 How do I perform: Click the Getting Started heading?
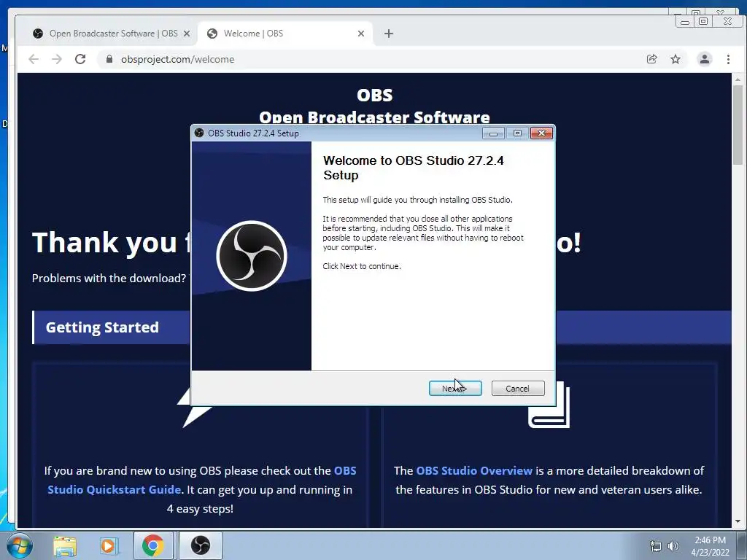pyautogui.click(x=102, y=327)
